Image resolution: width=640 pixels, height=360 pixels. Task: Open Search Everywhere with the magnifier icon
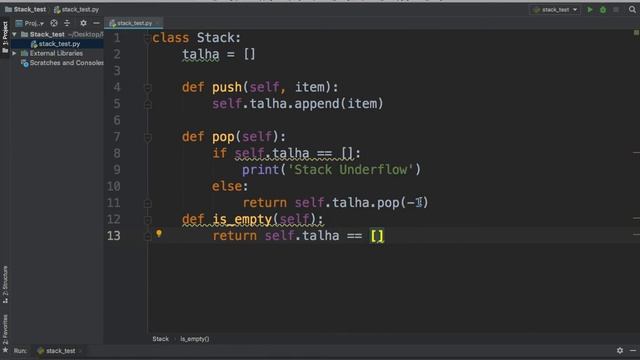pyautogui.click(x=632, y=9)
